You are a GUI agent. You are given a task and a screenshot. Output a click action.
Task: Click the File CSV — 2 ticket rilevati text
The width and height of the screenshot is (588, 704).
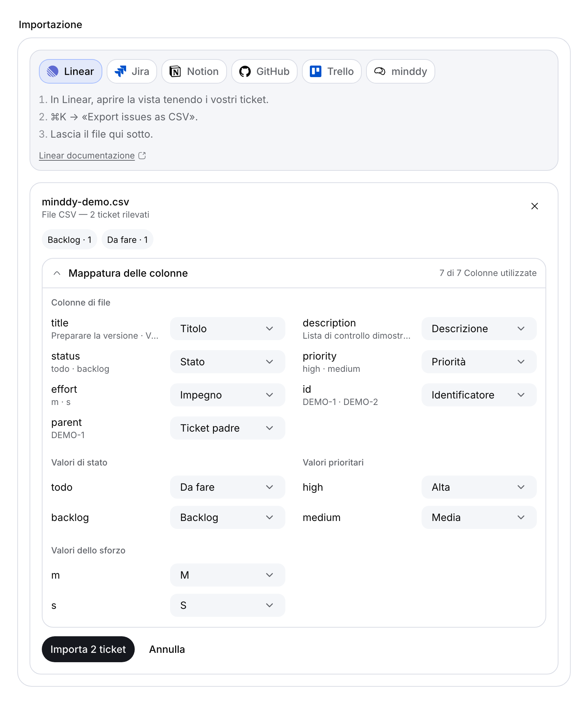pyautogui.click(x=95, y=215)
